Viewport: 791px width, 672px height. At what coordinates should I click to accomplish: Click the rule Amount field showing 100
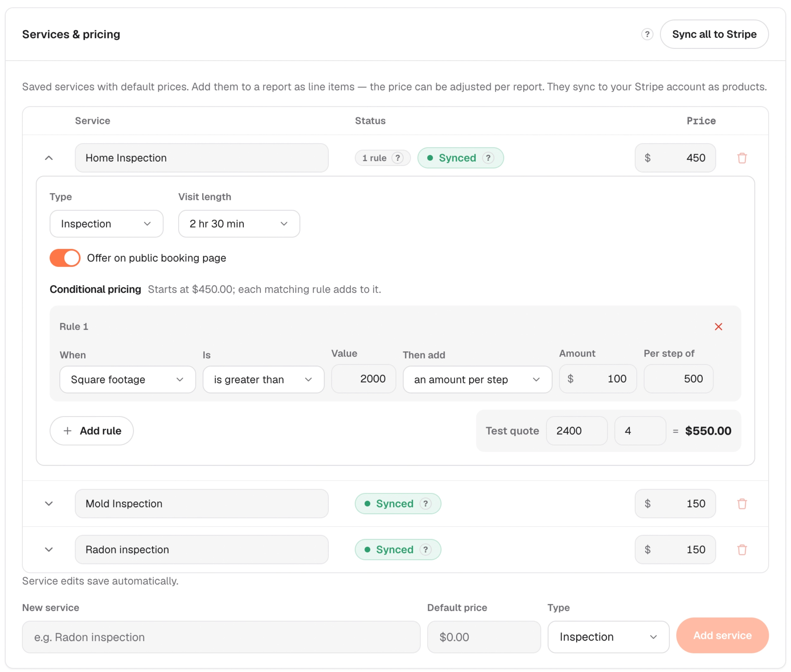(x=597, y=379)
